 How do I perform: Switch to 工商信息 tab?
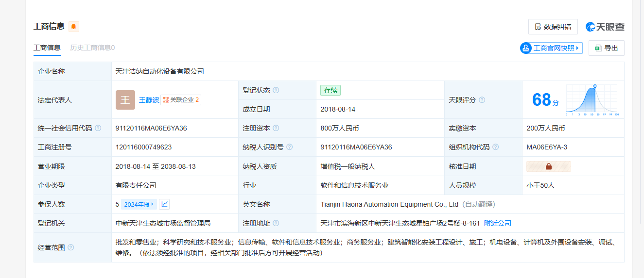[47, 48]
